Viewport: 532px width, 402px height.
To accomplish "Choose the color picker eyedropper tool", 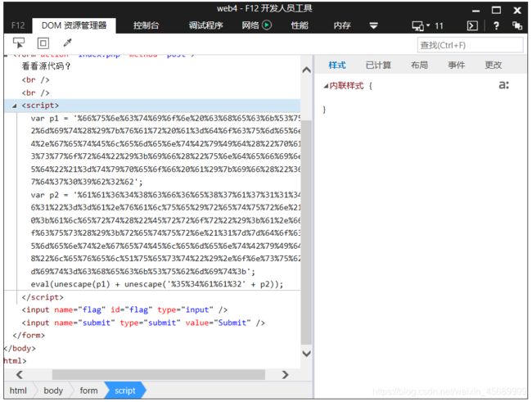I will tap(67, 43).
